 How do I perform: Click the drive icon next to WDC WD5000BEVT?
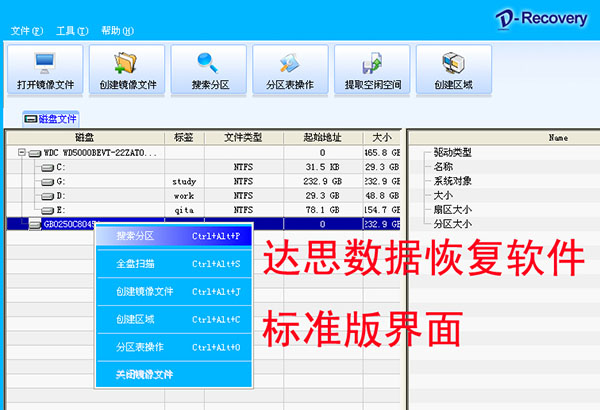click(x=35, y=153)
